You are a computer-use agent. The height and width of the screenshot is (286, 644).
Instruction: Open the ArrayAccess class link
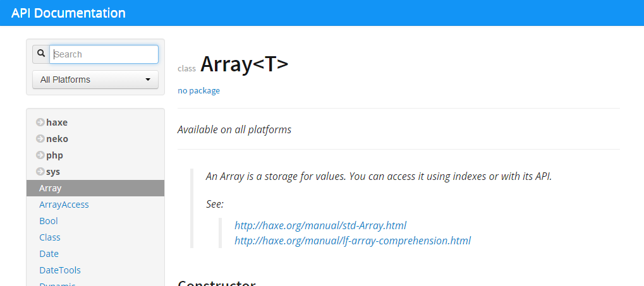click(64, 205)
